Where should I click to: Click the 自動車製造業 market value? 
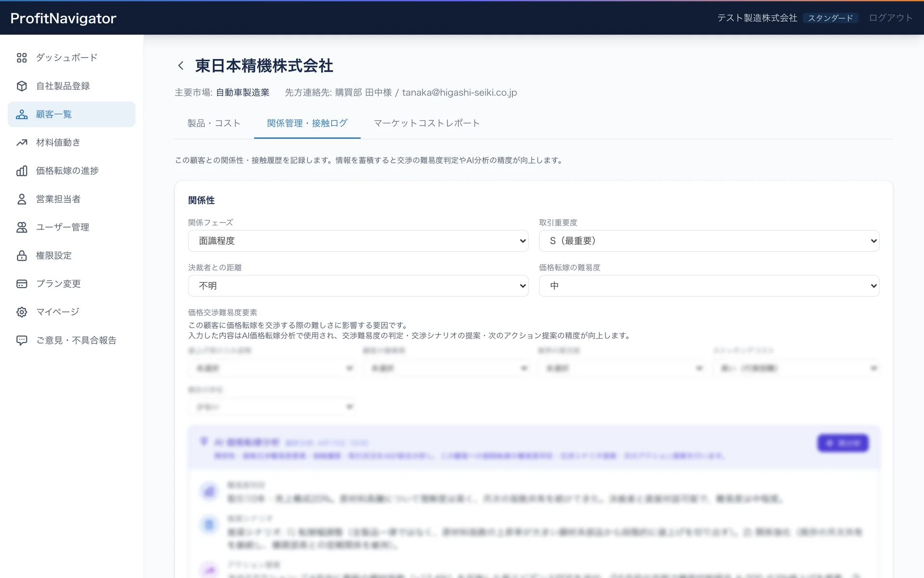(243, 92)
